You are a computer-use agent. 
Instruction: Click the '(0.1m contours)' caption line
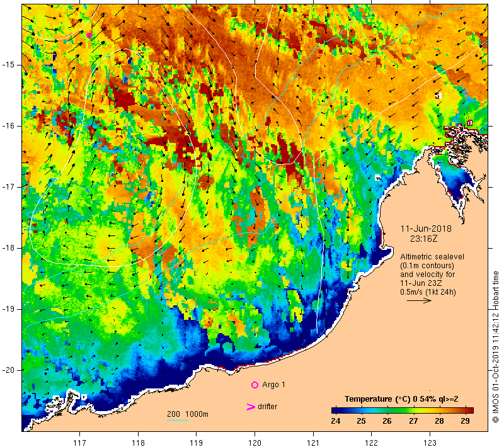[427, 266]
